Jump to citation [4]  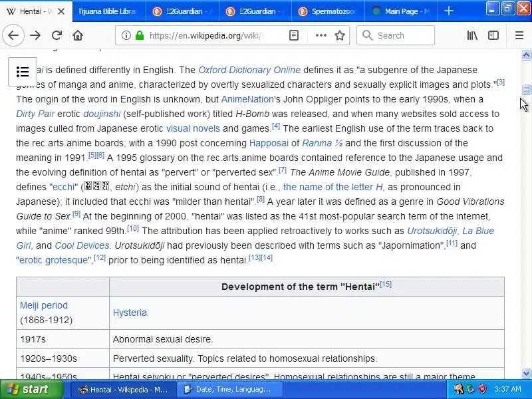[276, 126]
